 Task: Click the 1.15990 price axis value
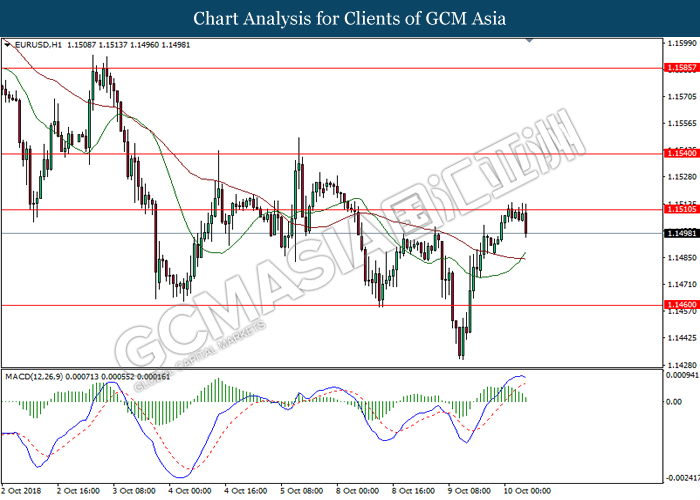(x=682, y=43)
